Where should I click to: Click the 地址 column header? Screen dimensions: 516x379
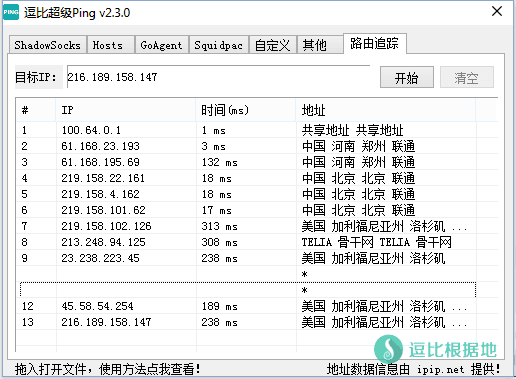click(386, 110)
